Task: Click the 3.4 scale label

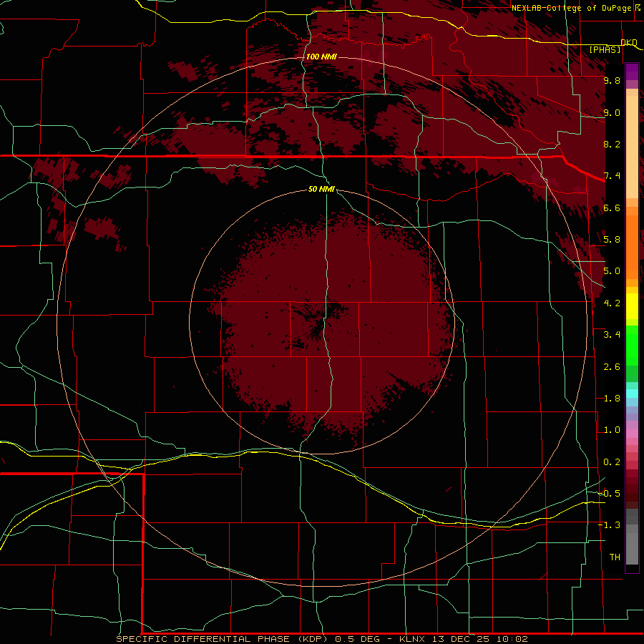Action: click(612, 334)
